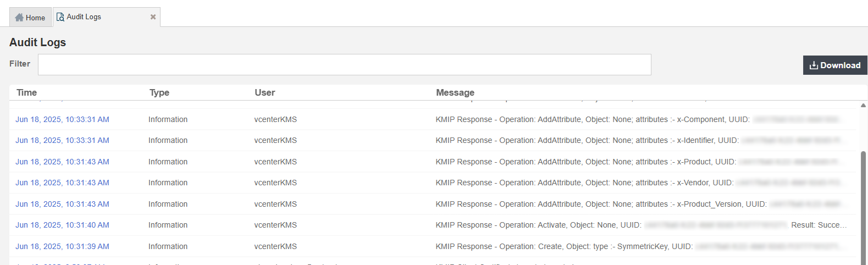Switch to the Home tab

30,18
